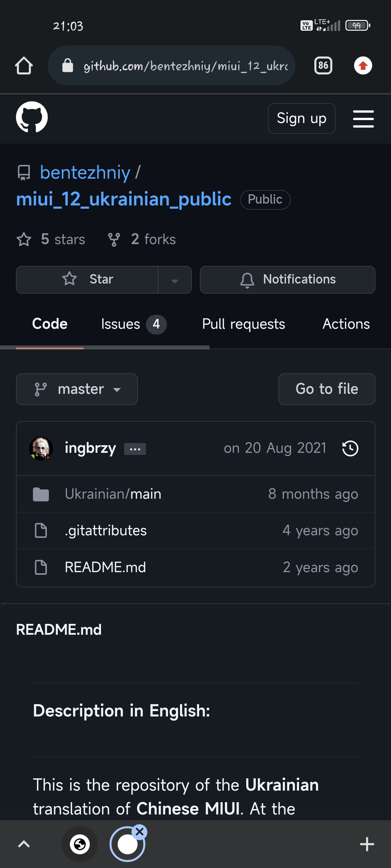Viewport: 391px width, 868px height.
Task: Switch to the Issues tab
Action: 133,324
